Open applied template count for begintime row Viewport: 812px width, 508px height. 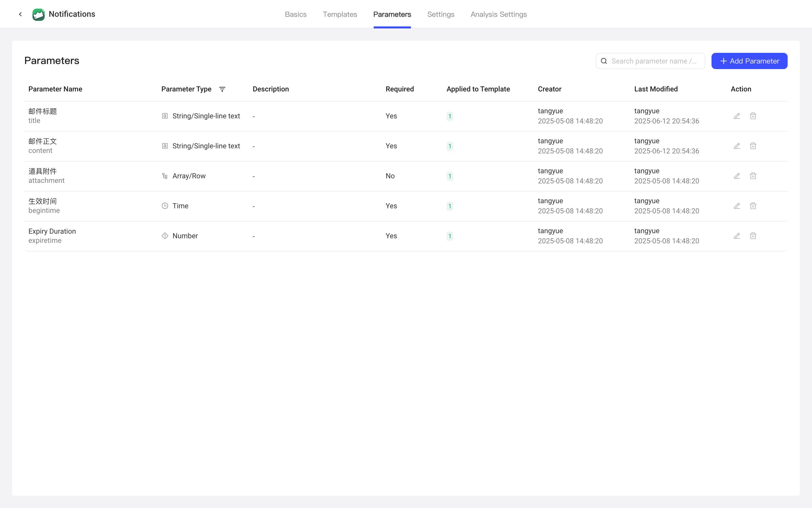[x=450, y=206]
